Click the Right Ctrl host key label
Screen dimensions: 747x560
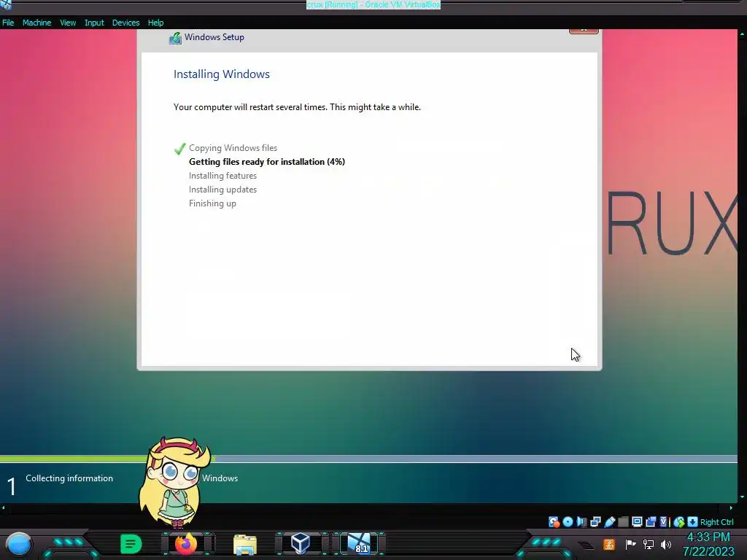(x=717, y=522)
